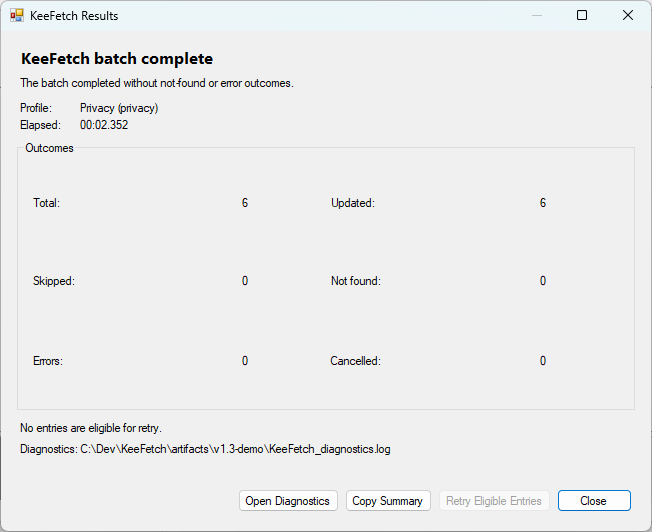
Task: Click the KeeFetch app icon in title bar
Action: tap(17, 16)
